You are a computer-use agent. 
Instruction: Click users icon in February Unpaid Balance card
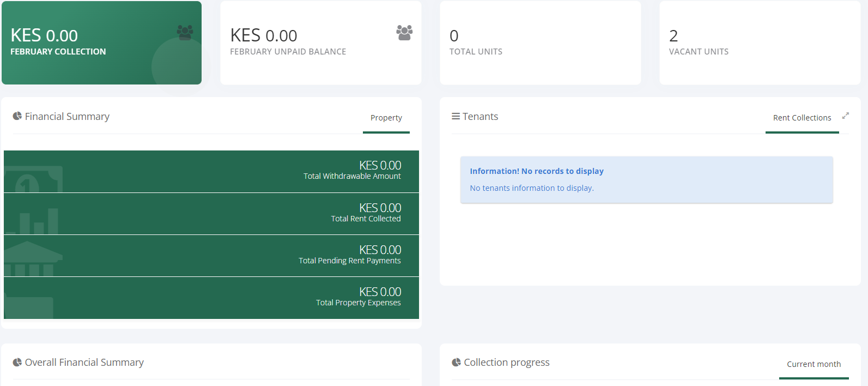(404, 33)
